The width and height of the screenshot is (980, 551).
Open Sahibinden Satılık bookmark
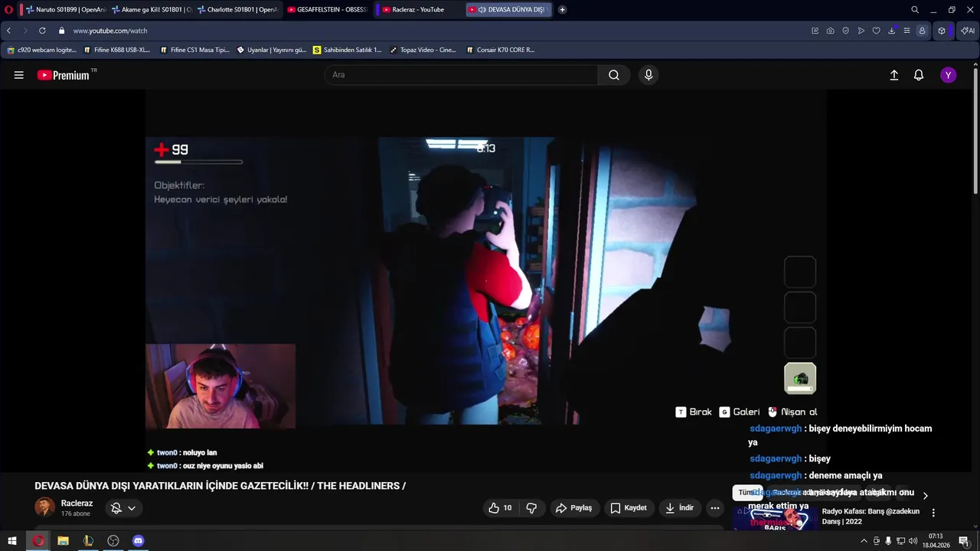tap(348, 50)
